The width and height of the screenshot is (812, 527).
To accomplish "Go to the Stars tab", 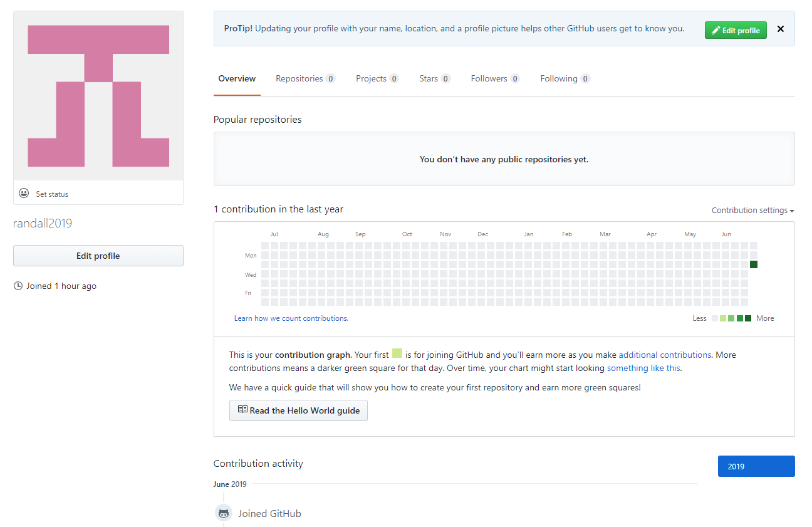I will (435, 78).
